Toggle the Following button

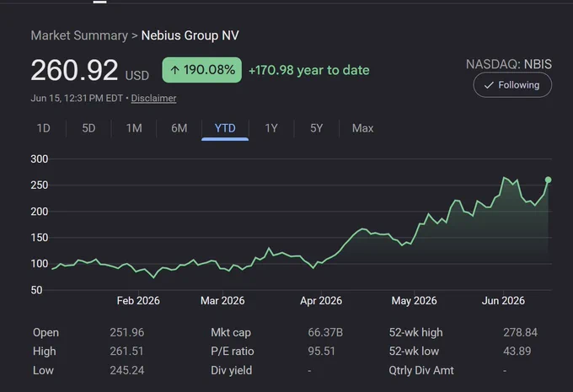(512, 85)
